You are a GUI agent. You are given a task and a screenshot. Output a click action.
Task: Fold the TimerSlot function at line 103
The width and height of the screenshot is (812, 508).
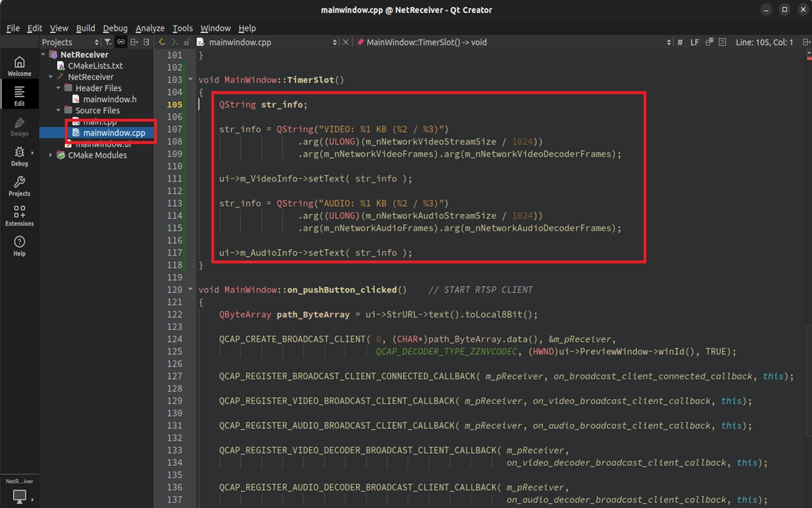pos(190,80)
